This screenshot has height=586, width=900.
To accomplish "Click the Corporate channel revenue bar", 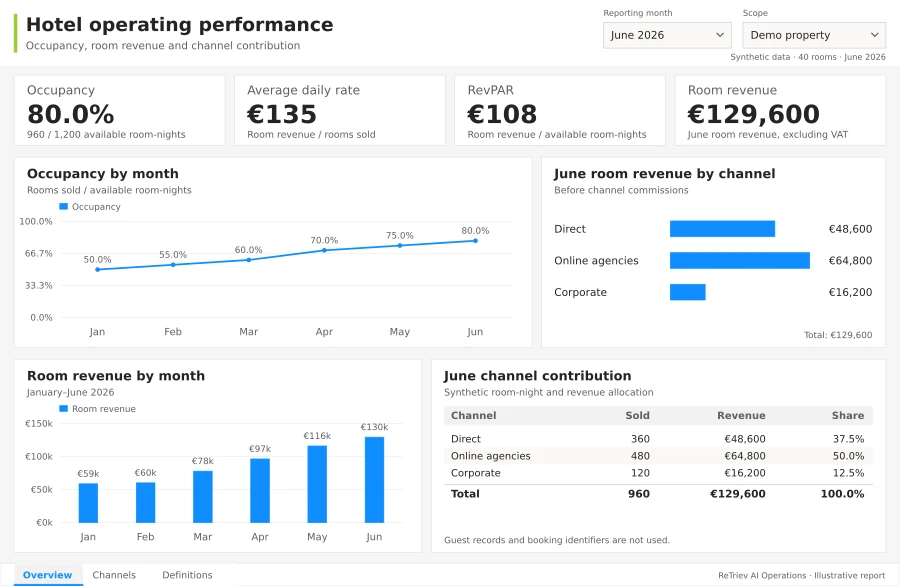I will coord(688,292).
